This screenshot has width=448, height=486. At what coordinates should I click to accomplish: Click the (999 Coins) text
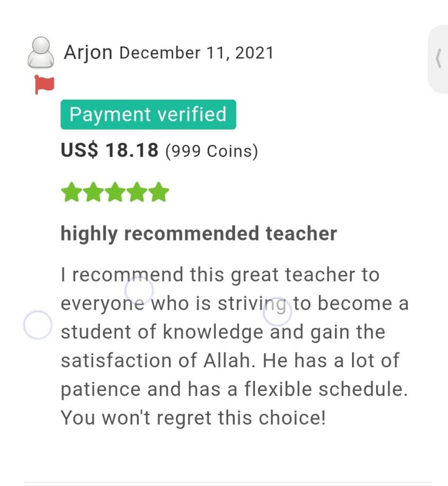(x=212, y=151)
